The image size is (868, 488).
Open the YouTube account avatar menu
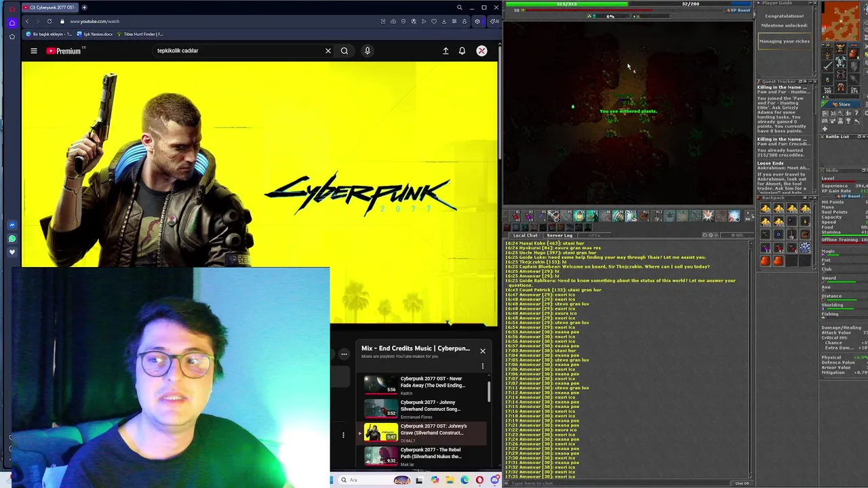(481, 51)
